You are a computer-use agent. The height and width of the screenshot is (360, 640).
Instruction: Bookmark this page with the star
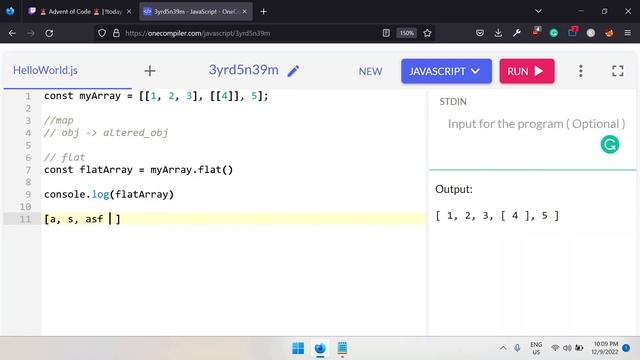coord(427,33)
